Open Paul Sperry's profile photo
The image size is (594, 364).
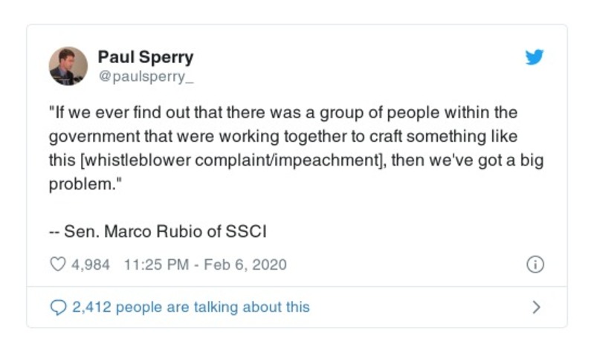[x=68, y=65]
